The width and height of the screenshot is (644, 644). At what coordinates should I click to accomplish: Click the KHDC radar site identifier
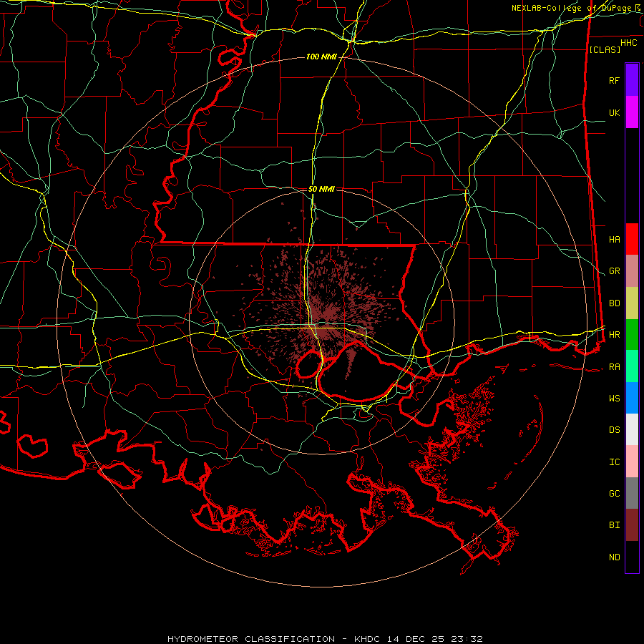tap(368, 639)
